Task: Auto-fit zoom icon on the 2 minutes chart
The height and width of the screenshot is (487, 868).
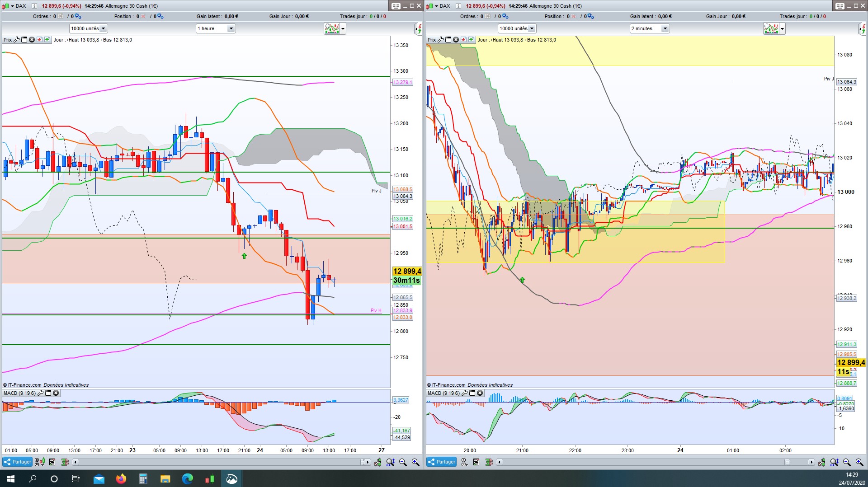Action: [x=834, y=462]
